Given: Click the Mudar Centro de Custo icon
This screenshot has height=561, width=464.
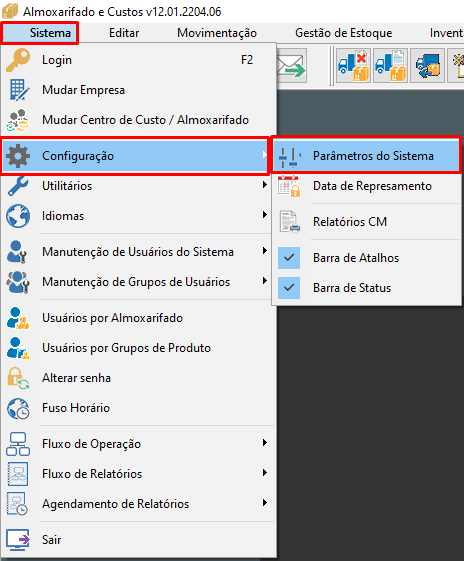Looking at the screenshot, I should 18,120.
